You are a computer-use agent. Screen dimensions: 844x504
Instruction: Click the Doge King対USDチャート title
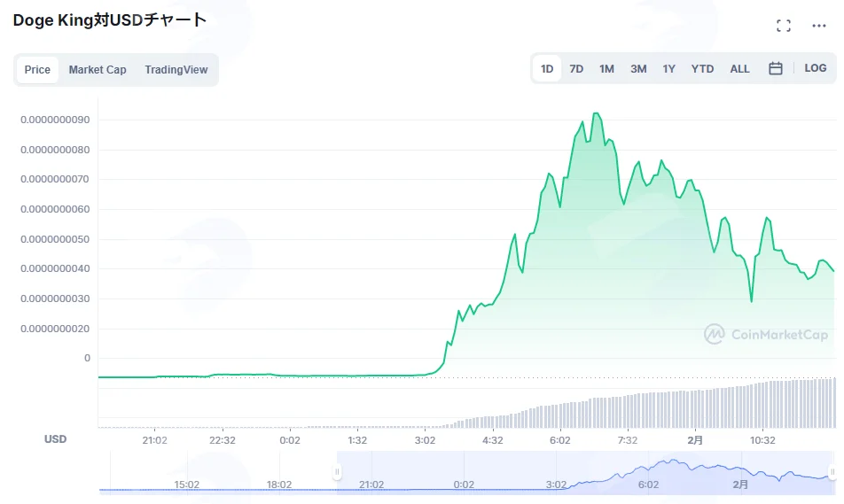(x=110, y=19)
